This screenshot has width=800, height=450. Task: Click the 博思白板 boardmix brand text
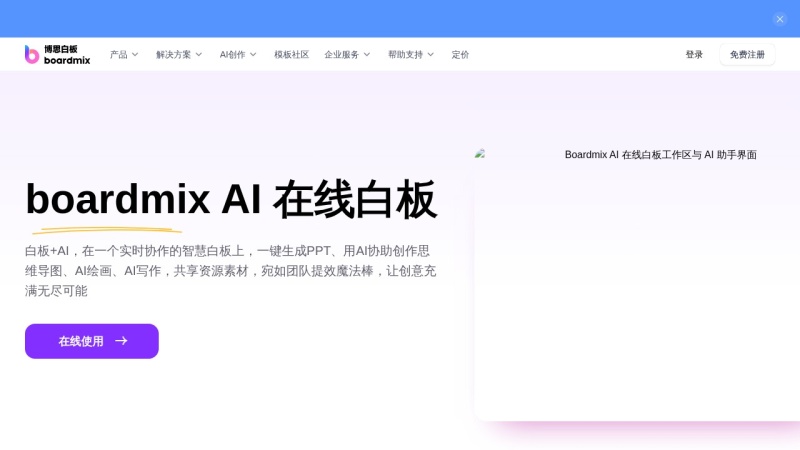pos(67,55)
